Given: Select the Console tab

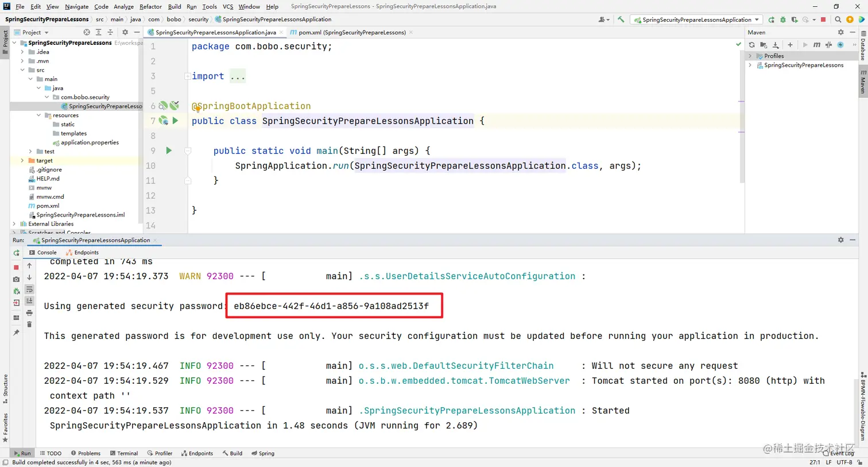Looking at the screenshot, I should [x=43, y=253].
